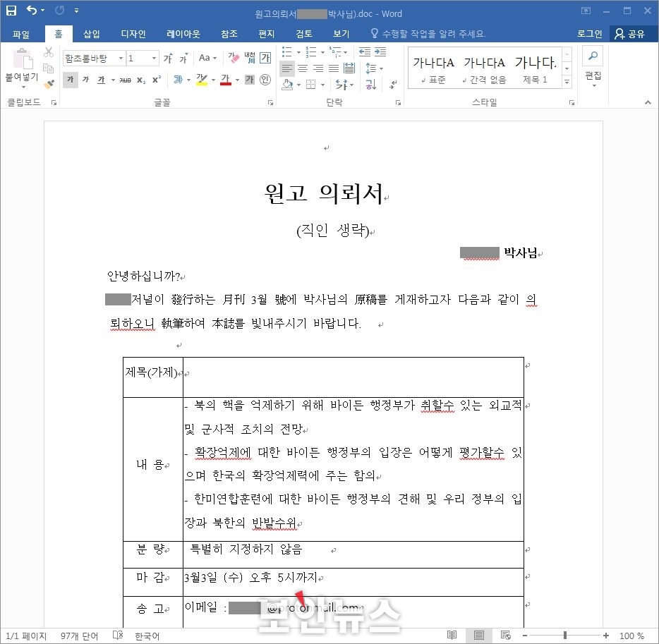Toggle left paragraph alignment
This screenshot has width=659, height=644.
pos(287,68)
